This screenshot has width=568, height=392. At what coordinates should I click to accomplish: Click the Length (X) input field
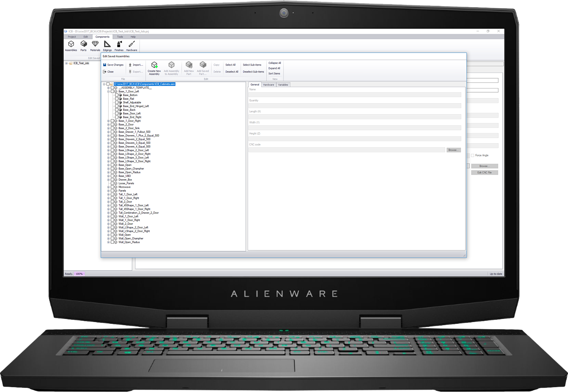pos(355,117)
